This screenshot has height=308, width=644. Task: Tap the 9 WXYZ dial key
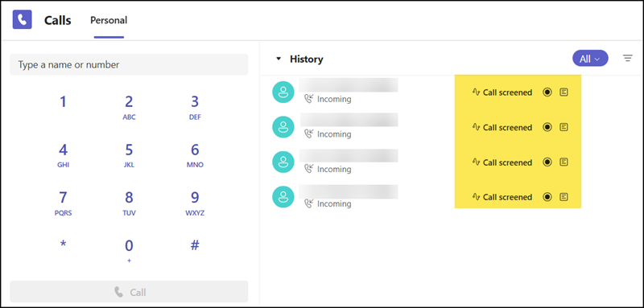[x=195, y=203]
